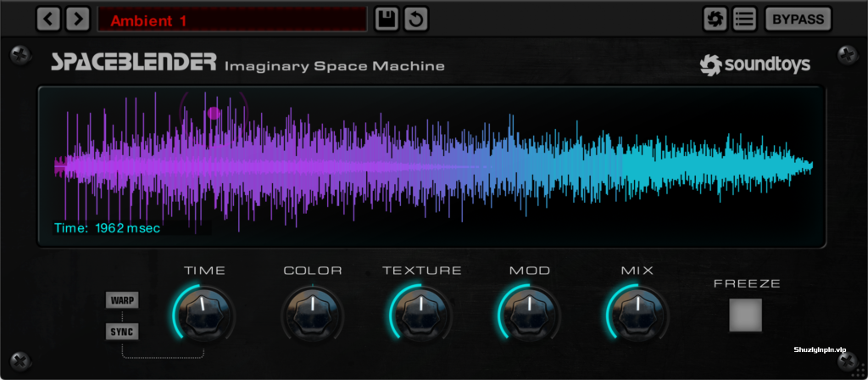Open the list menu icon beside Bypass
868x380 pixels.
coord(744,20)
